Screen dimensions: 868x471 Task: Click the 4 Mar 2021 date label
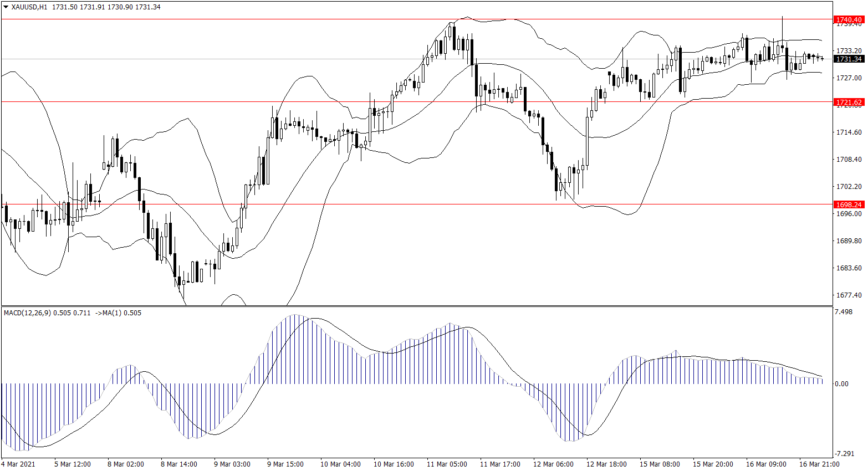18,464
